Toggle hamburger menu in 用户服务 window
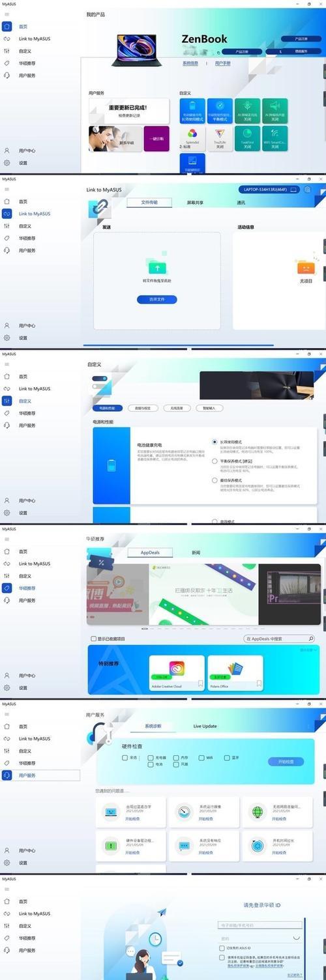 click(x=7, y=714)
